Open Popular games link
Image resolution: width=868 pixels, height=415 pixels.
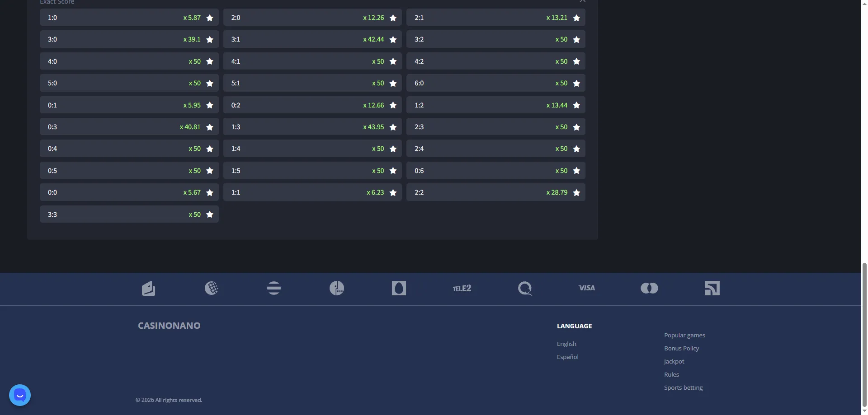684,335
